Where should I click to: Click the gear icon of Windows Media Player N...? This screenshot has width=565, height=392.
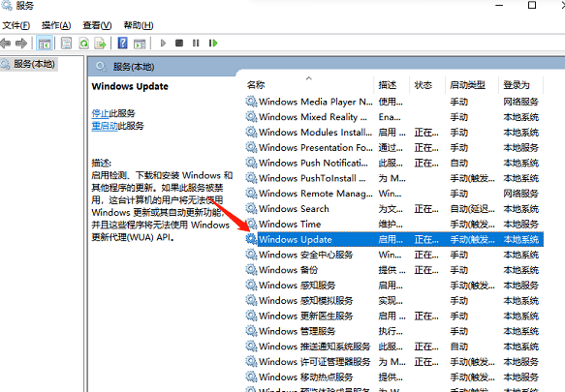pos(251,102)
